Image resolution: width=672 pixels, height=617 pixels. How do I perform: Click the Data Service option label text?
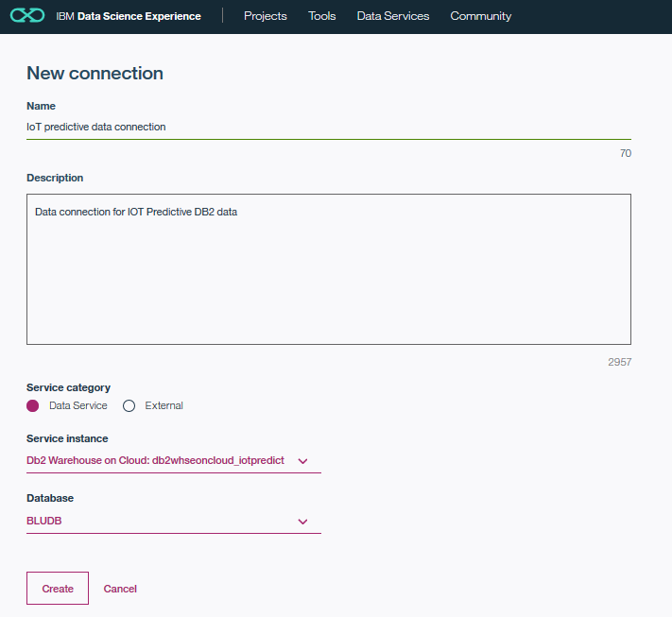(x=78, y=405)
